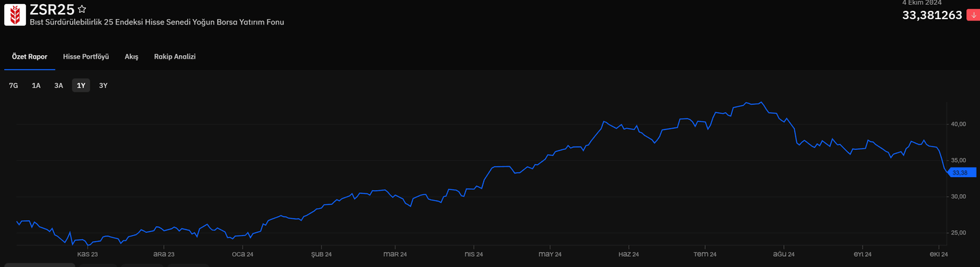Click the 33,381263 fund price value

[932, 15]
